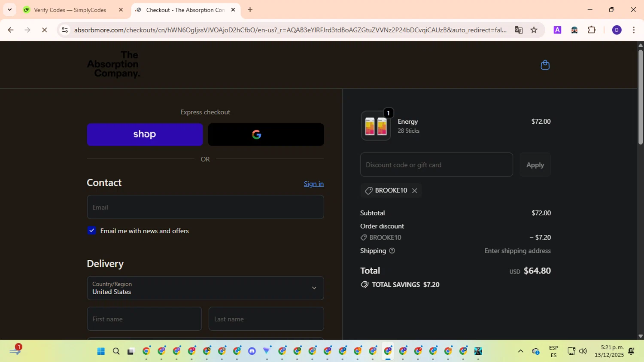Click the Enter shipping address text

[518, 251]
